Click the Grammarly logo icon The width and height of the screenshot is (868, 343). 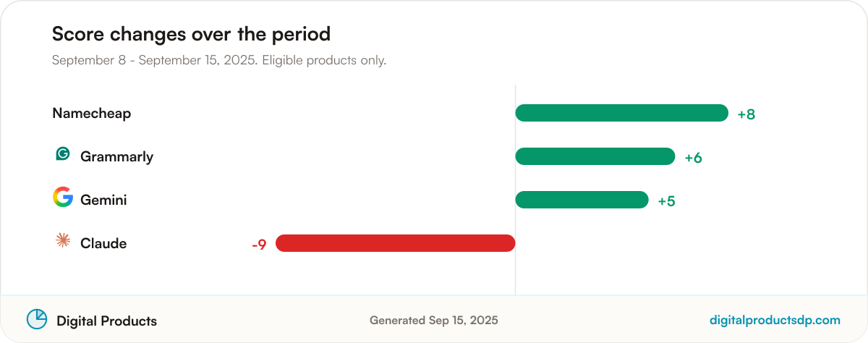(x=63, y=154)
